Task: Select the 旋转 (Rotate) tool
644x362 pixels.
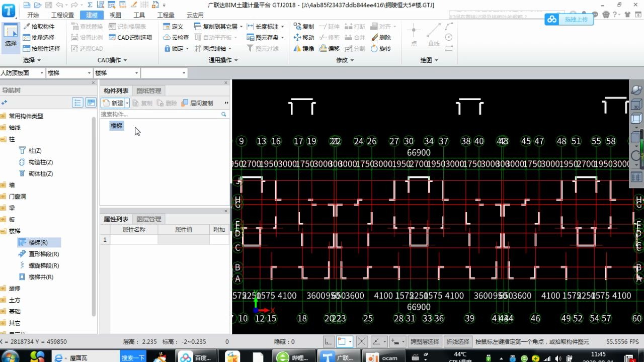Action: (x=381, y=48)
